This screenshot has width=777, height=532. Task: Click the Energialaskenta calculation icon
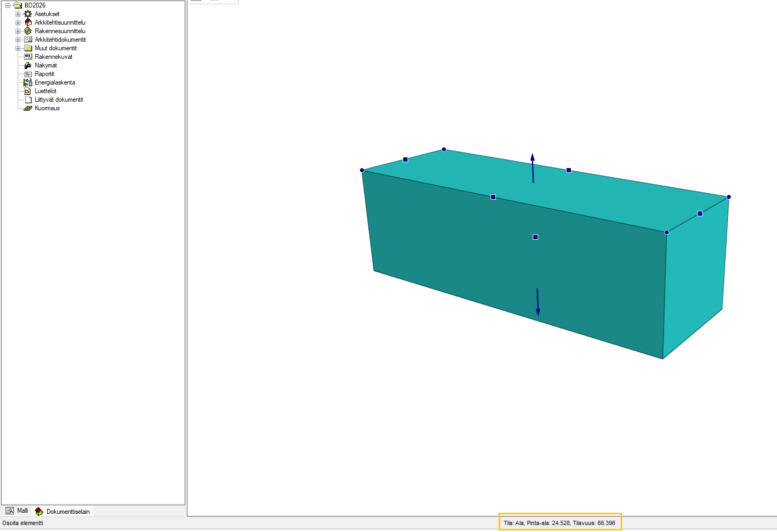coord(28,82)
